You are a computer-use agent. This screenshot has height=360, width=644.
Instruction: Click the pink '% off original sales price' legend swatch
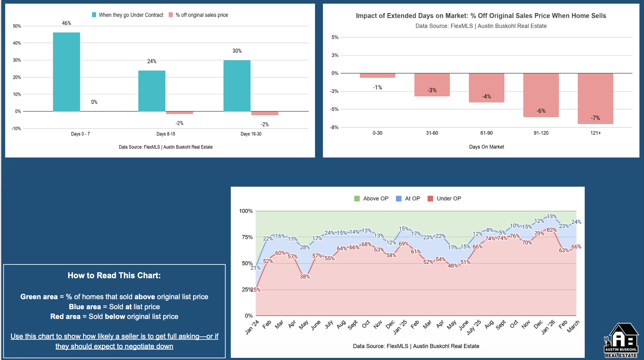[x=171, y=15]
